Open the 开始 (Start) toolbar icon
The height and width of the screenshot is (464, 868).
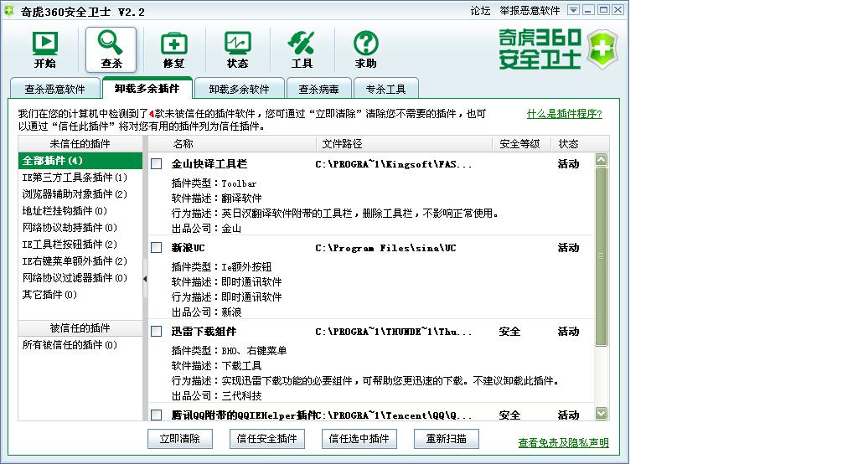click(x=45, y=49)
